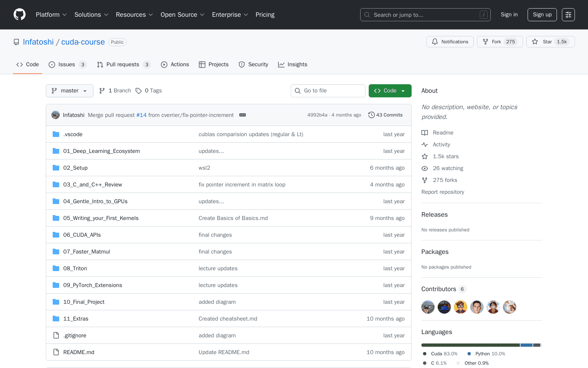Click the .gitignore file icon
The width and height of the screenshot is (588, 368).
click(56, 335)
